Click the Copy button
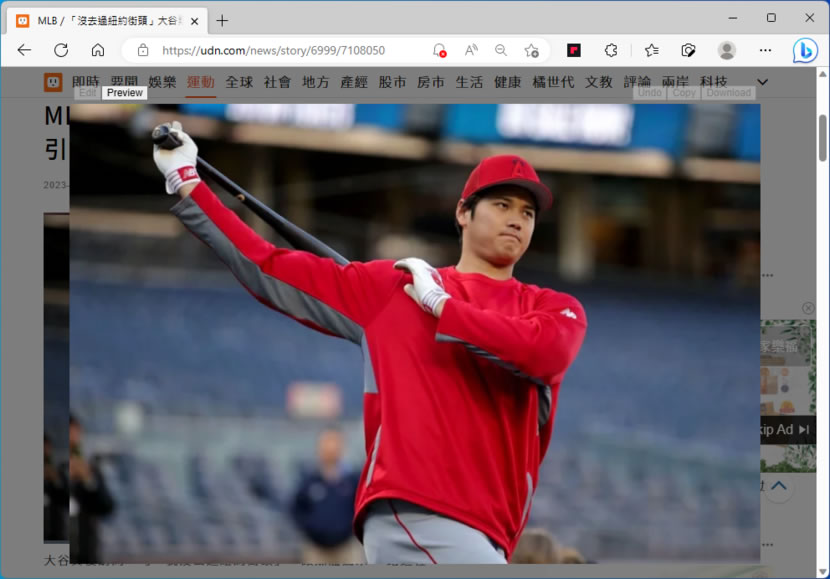 point(684,93)
